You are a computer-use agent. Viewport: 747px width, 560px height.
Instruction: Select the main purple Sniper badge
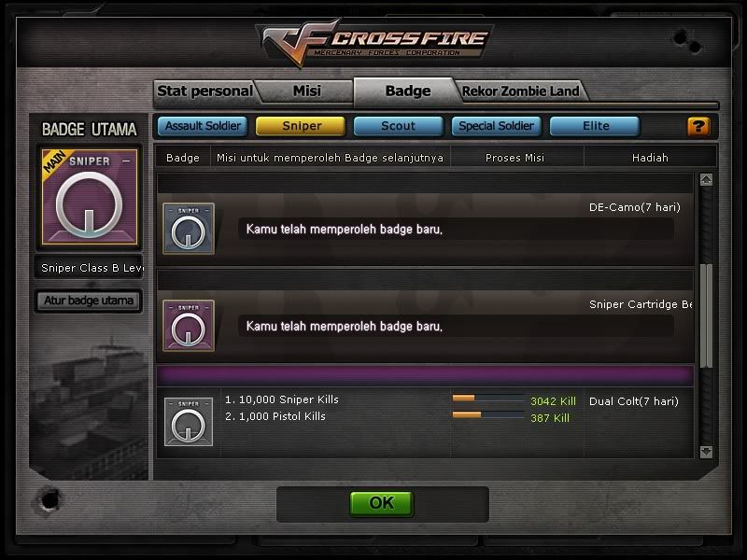click(x=90, y=197)
